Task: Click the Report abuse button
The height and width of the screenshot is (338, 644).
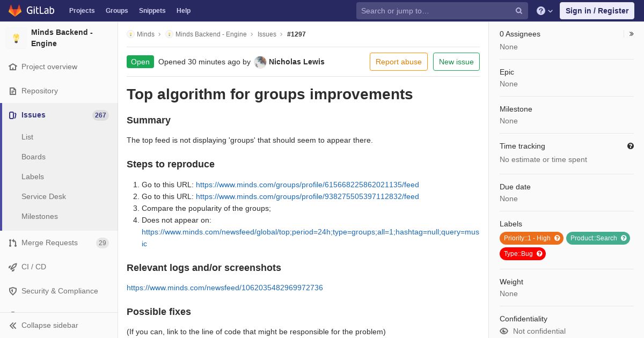Action: point(399,62)
